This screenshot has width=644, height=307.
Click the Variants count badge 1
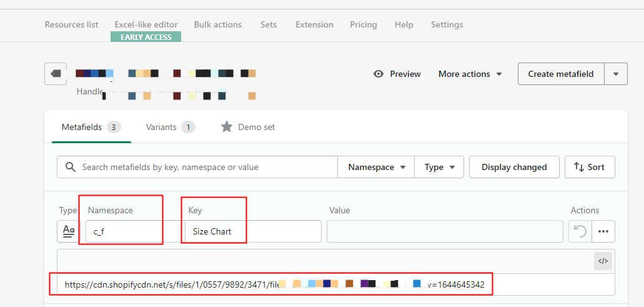click(x=188, y=128)
